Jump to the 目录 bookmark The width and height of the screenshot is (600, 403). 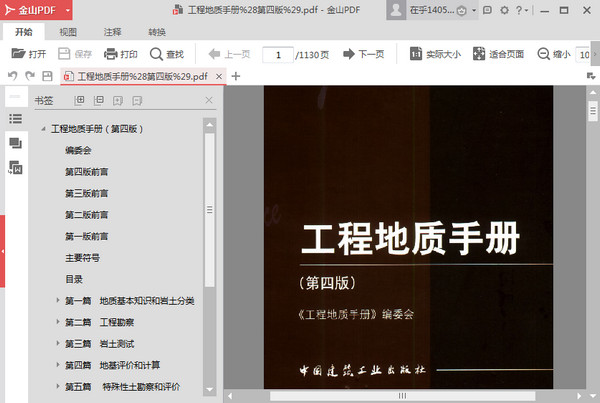click(74, 279)
